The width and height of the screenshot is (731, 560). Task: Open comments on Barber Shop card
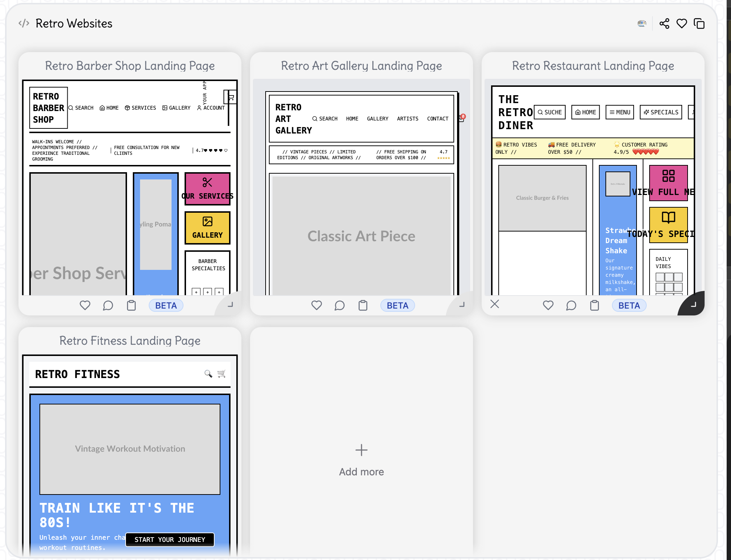(x=108, y=305)
